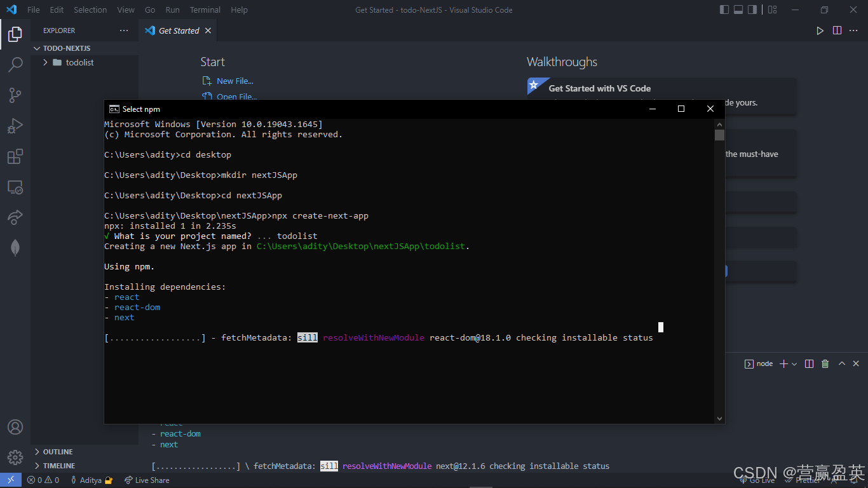Open the Terminal menu
This screenshot has width=868, height=488.
pyautogui.click(x=205, y=10)
